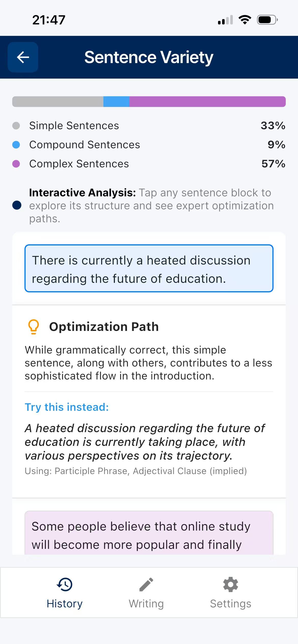The image size is (298, 644).
Task: Tap the suggested rewritten italic sentence
Action: point(145,442)
